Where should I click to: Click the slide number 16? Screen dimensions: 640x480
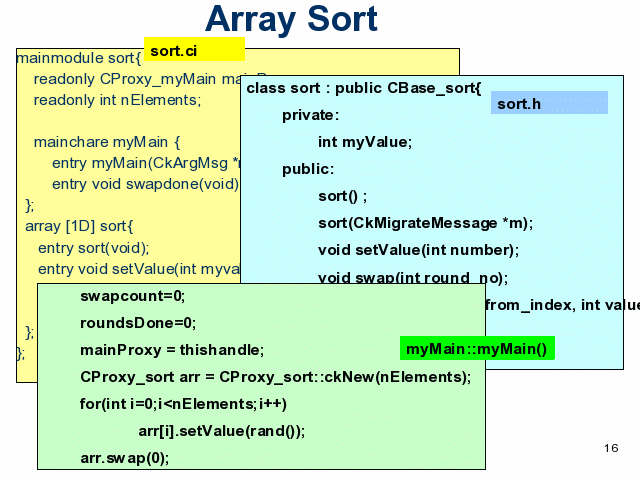pyautogui.click(x=611, y=448)
